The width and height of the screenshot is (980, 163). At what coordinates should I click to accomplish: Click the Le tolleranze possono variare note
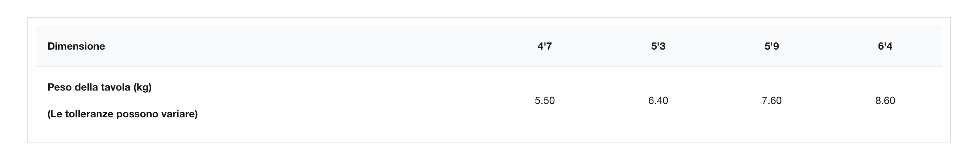coord(122,114)
